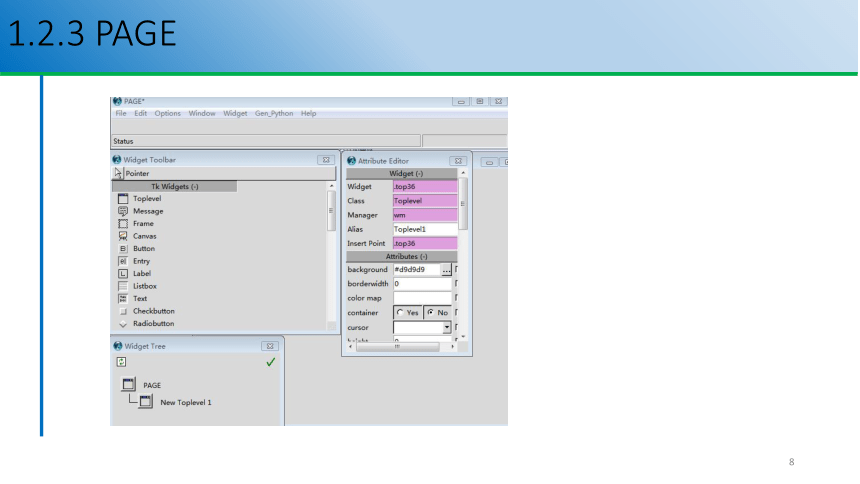Open the File menu
This screenshot has width=860, height=484.
121,114
